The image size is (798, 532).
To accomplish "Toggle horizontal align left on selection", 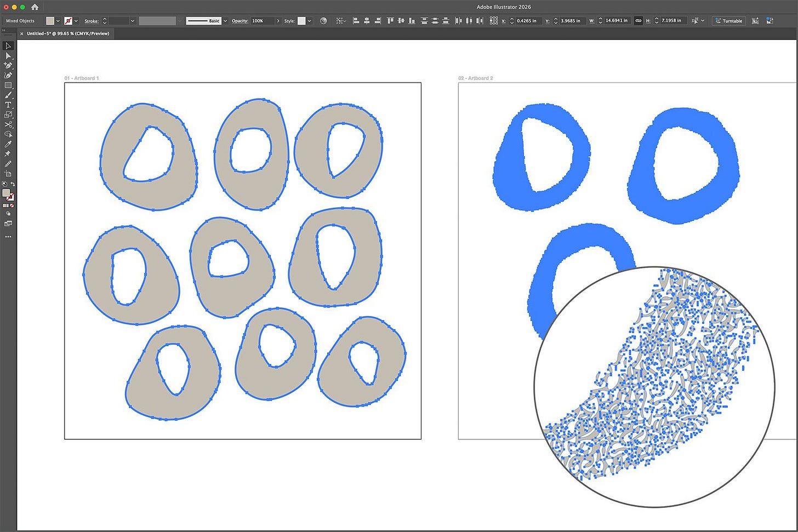I will pyautogui.click(x=356, y=20).
